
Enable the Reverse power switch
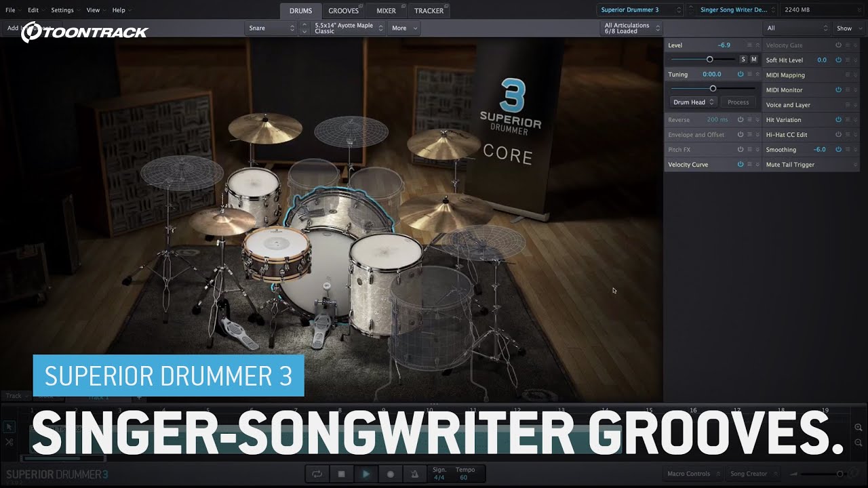coord(741,120)
